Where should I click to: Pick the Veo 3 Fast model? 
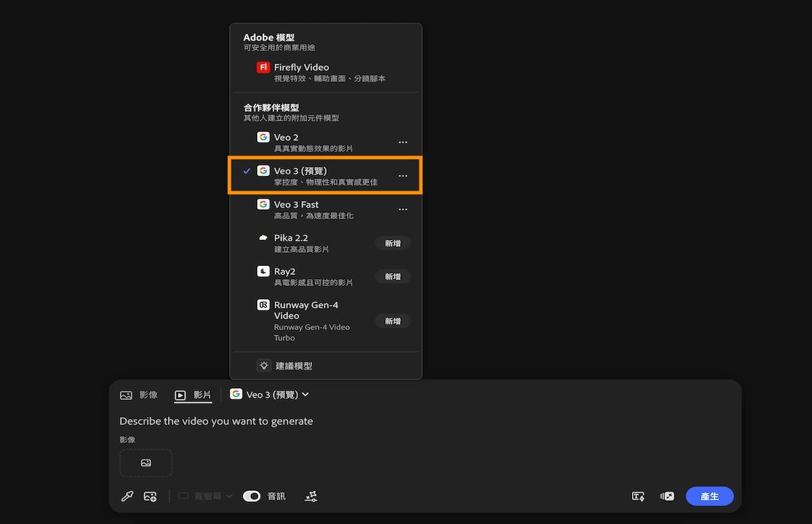coord(325,209)
